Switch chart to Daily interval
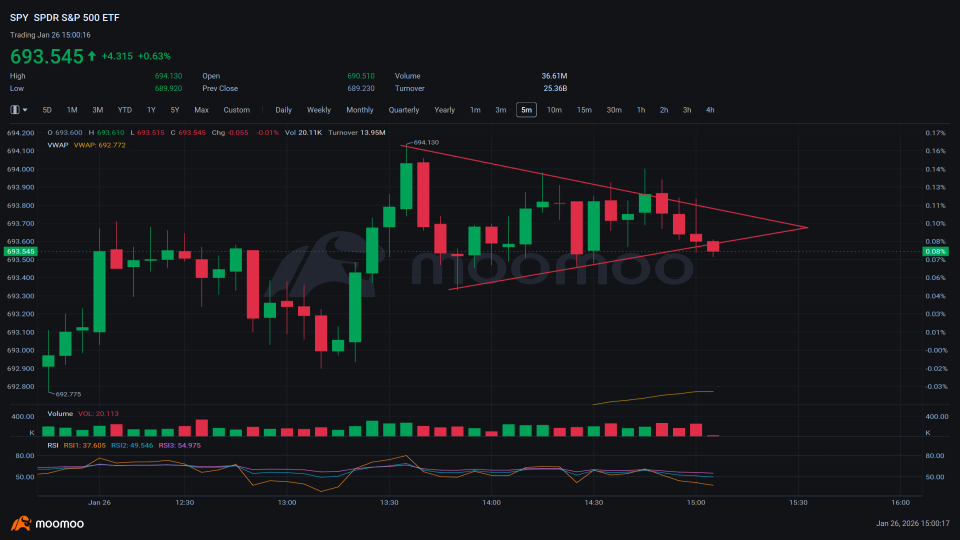Image resolution: width=960 pixels, height=540 pixels. [x=283, y=110]
